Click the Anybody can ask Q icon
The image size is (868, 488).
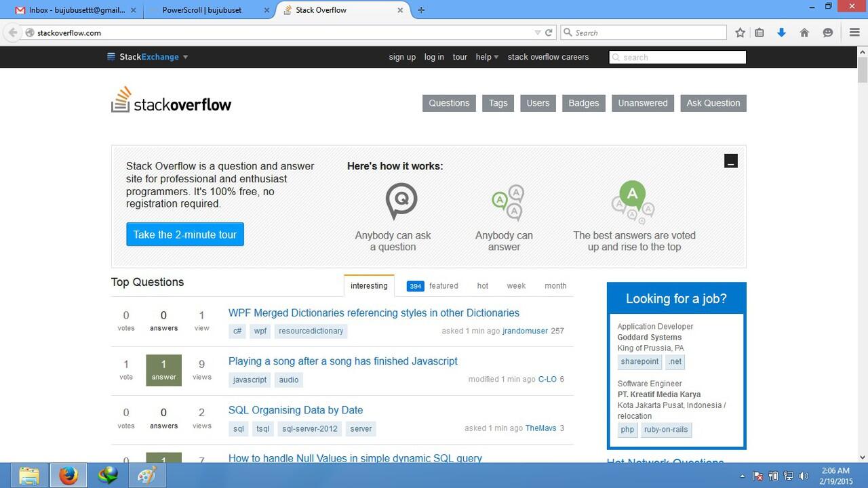click(401, 201)
